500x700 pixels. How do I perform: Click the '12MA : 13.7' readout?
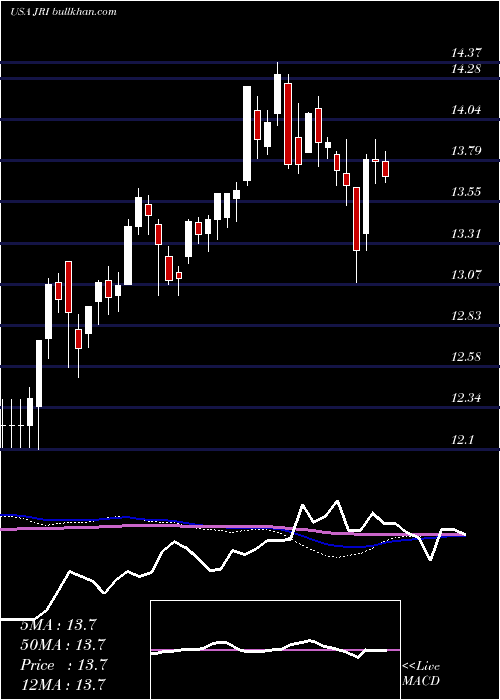pos(63,685)
